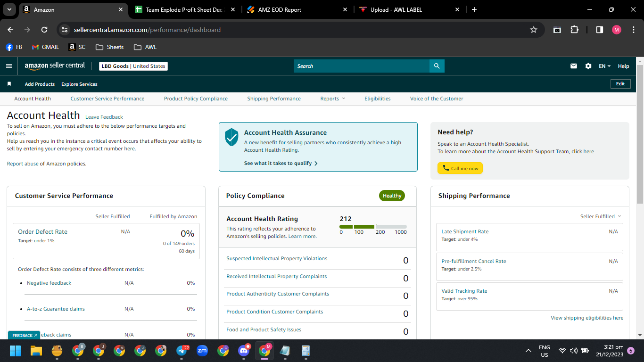The width and height of the screenshot is (644, 362).
Task: Open the Calculator from the taskbar
Action: [x=305, y=351]
